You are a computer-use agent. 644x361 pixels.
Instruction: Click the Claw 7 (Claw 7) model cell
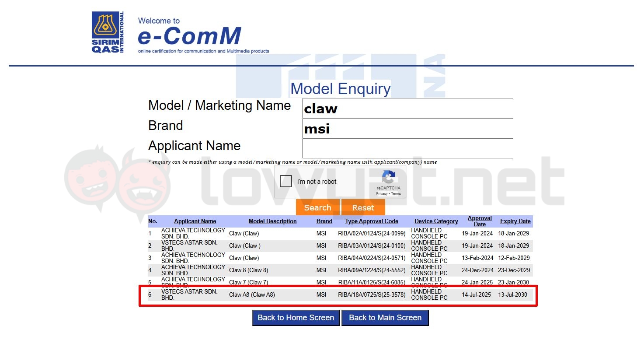249,282
